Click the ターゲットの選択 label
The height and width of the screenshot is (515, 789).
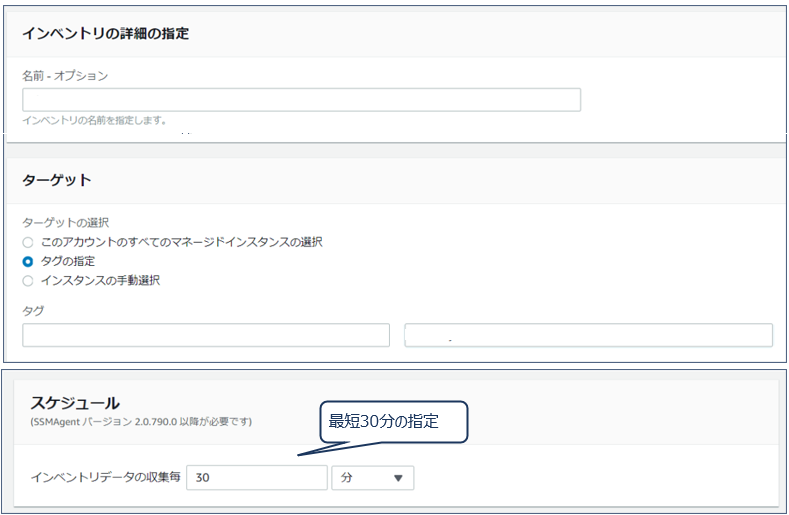click(65, 223)
